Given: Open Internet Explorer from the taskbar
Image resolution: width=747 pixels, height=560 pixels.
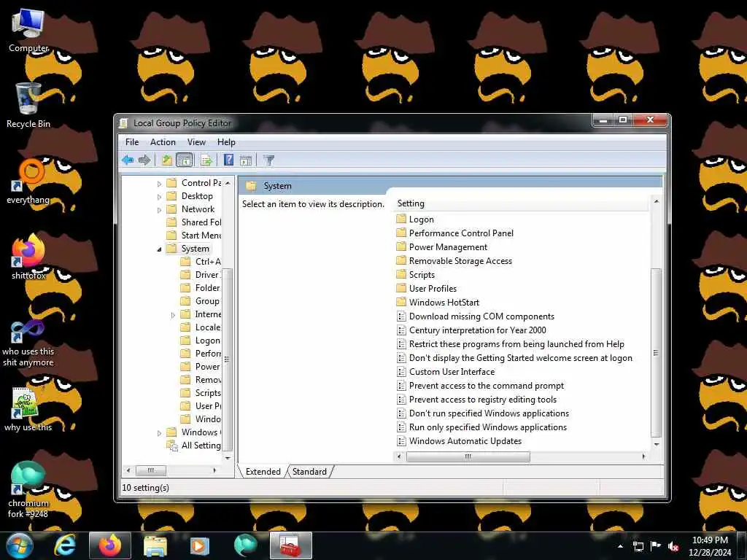Looking at the screenshot, I should [x=64, y=545].
